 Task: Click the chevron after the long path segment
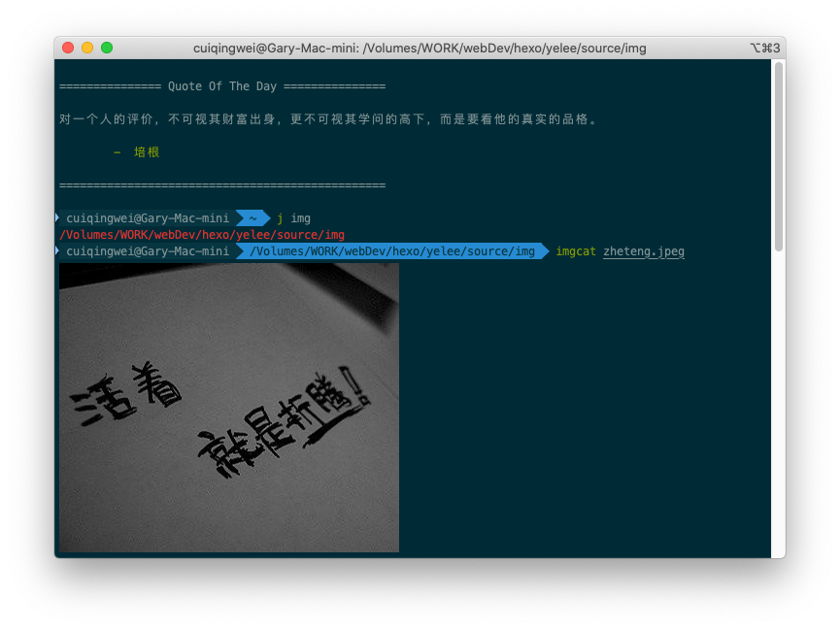(544, 250)
